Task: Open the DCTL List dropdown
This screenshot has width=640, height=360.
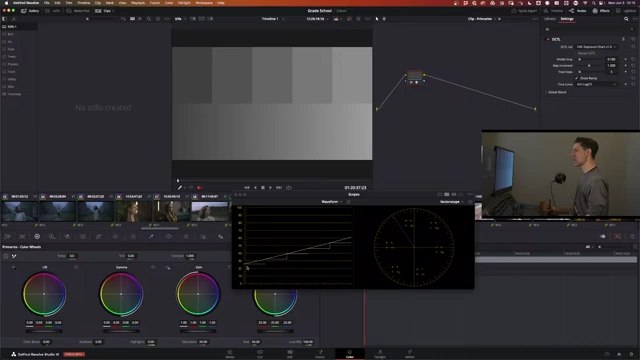Action: [x=596, y=47]
